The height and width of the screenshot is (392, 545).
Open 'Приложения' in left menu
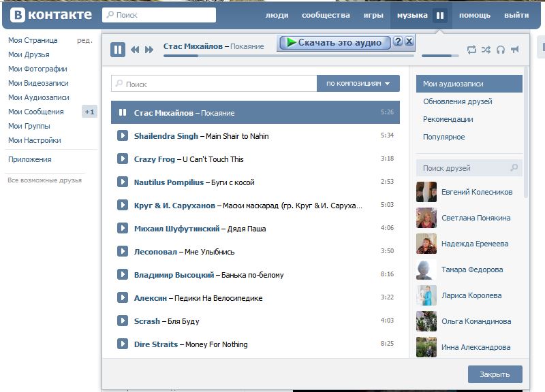pos(29,159)
